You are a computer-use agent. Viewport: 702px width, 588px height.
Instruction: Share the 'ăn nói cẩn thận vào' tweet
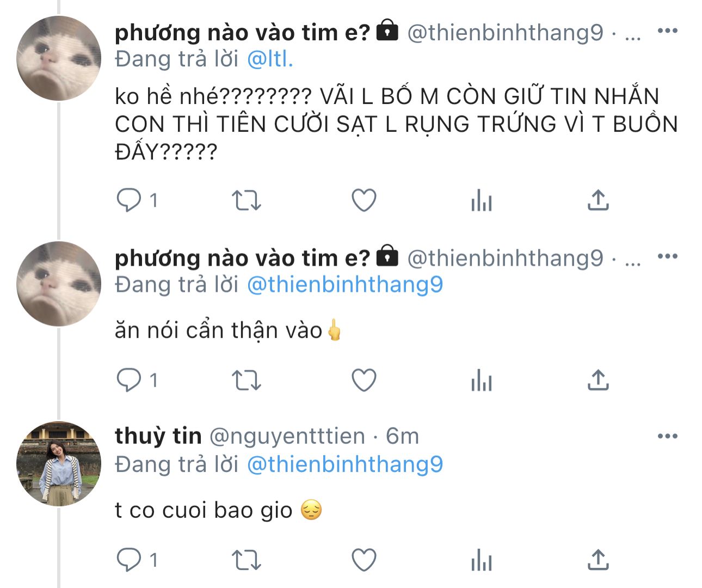pos(598,380)
